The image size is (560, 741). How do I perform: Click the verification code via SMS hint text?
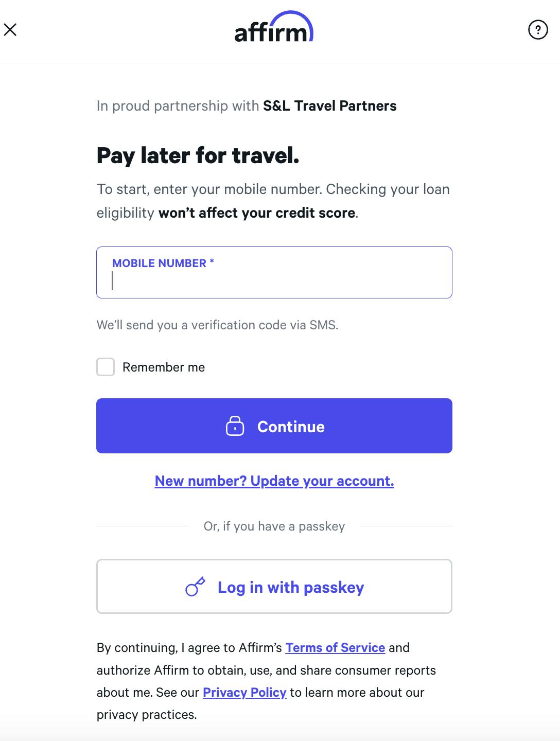coord(217,325)
